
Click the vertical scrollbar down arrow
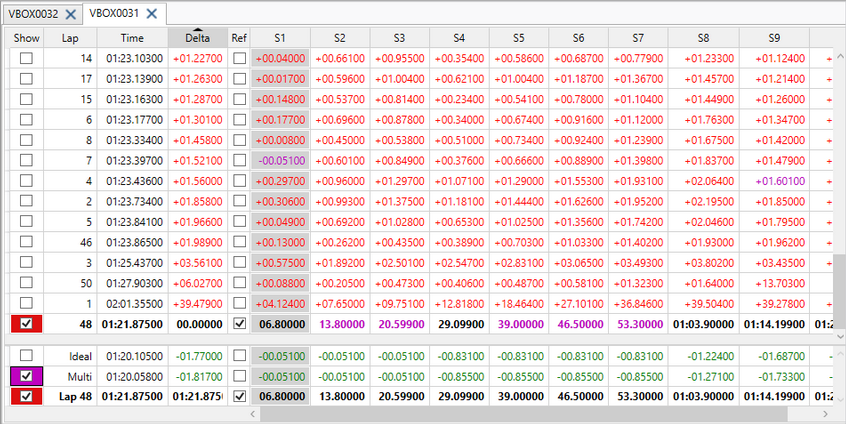[x=838, y=338]
